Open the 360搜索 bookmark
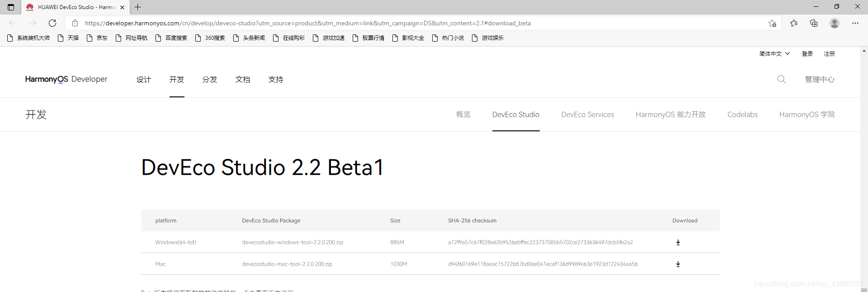This screenshot has width=868, height=292. pos(210,38)
